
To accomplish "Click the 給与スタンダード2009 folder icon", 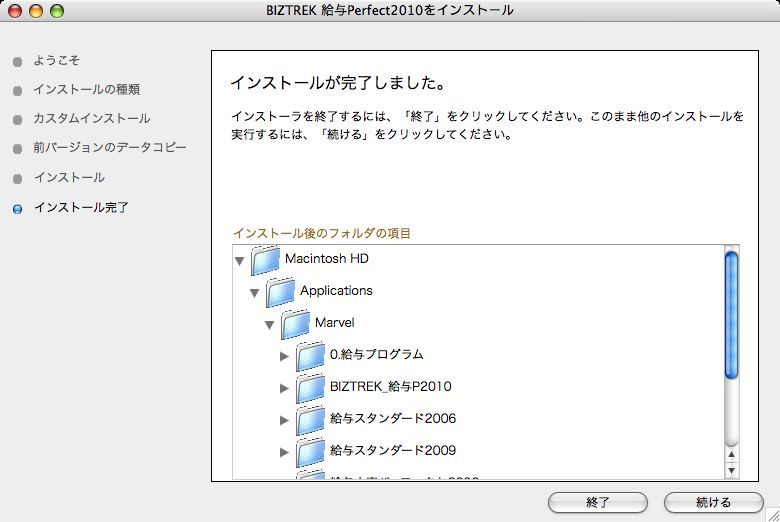I will [x=310, y=451].
